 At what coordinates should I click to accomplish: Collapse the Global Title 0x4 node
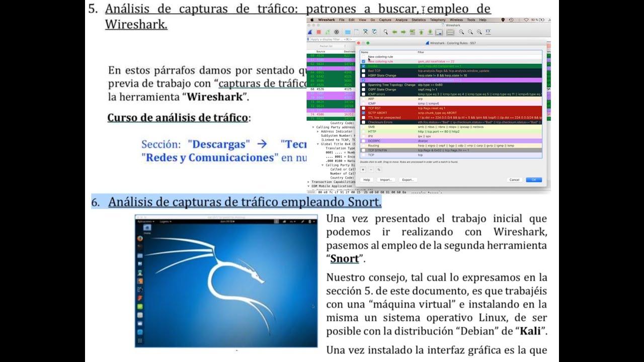(x=318, y=144)
